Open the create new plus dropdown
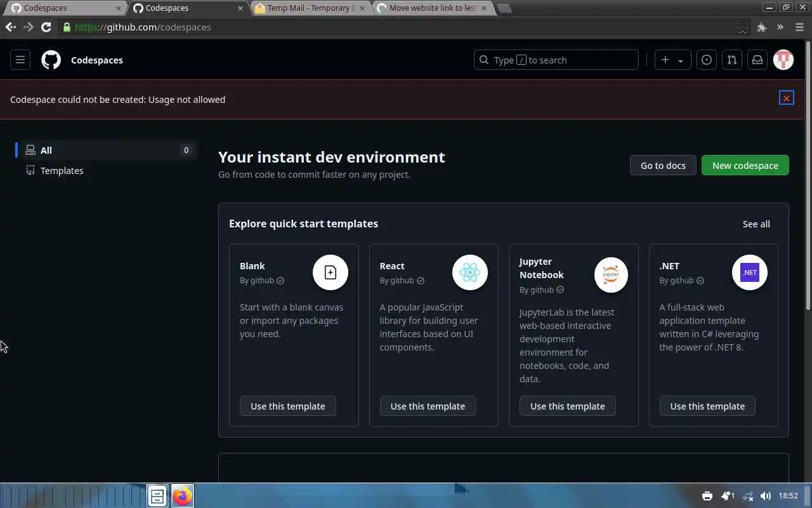The height and width of the screenshot is (508, 812). point(672,60)
